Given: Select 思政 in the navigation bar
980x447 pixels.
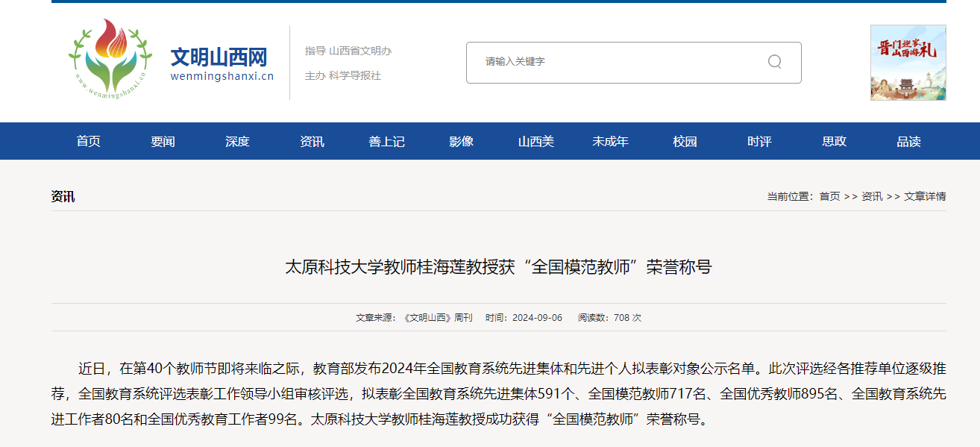Looking at the screenshot, I should [834, 141].
